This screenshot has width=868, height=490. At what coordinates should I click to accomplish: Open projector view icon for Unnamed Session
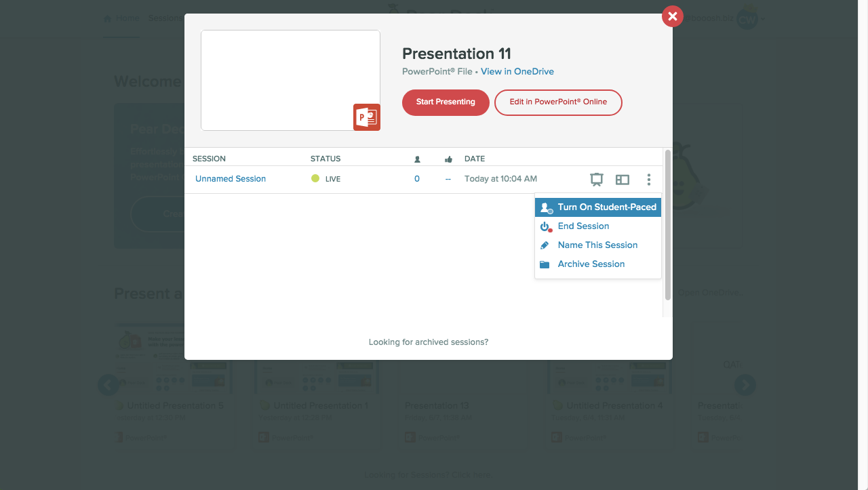click(597, 180)
